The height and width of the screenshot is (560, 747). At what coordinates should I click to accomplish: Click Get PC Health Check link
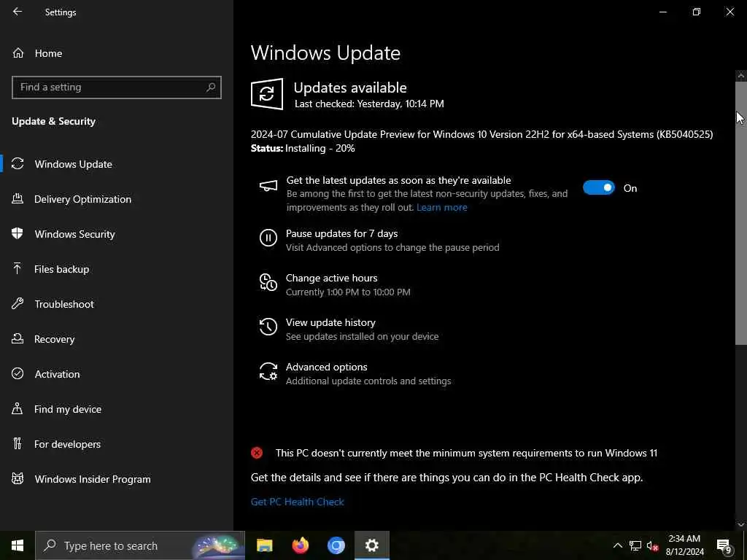(x=298, y=502)
